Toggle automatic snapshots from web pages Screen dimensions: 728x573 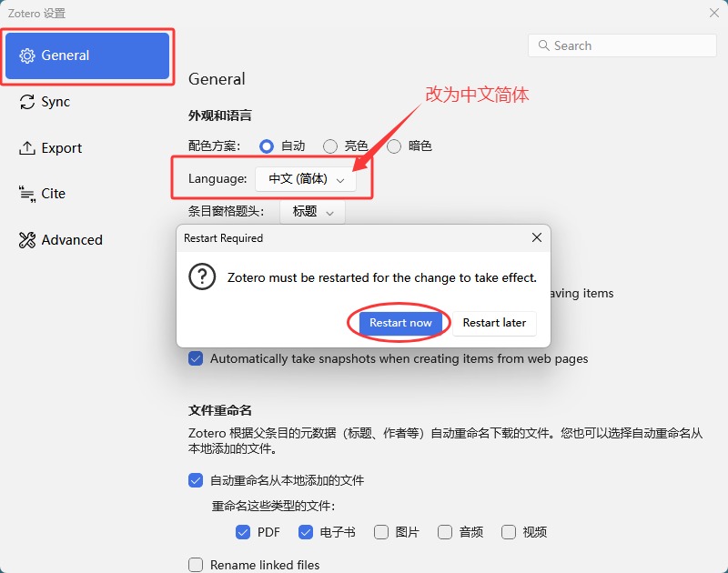click(x=196, y=358)
